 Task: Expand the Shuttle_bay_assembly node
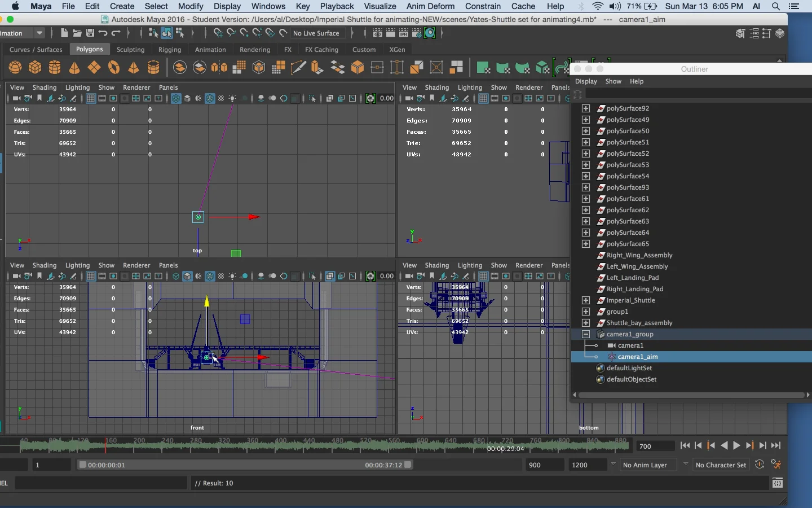click(586, 323)
